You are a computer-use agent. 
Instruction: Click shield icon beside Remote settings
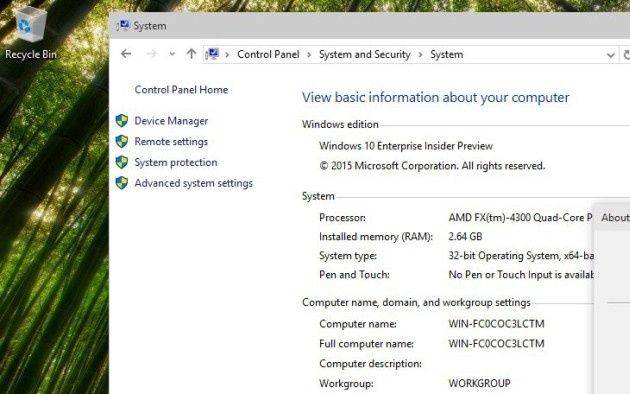click(122, 141)
